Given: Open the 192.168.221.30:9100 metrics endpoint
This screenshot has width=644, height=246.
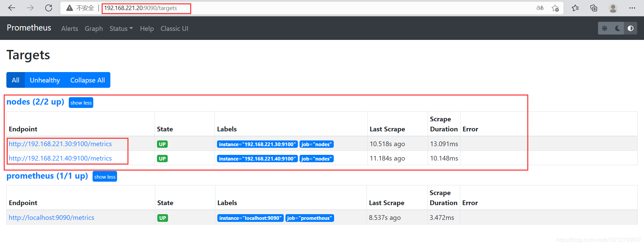Looking at the screenshot, I should pos(60,144).
